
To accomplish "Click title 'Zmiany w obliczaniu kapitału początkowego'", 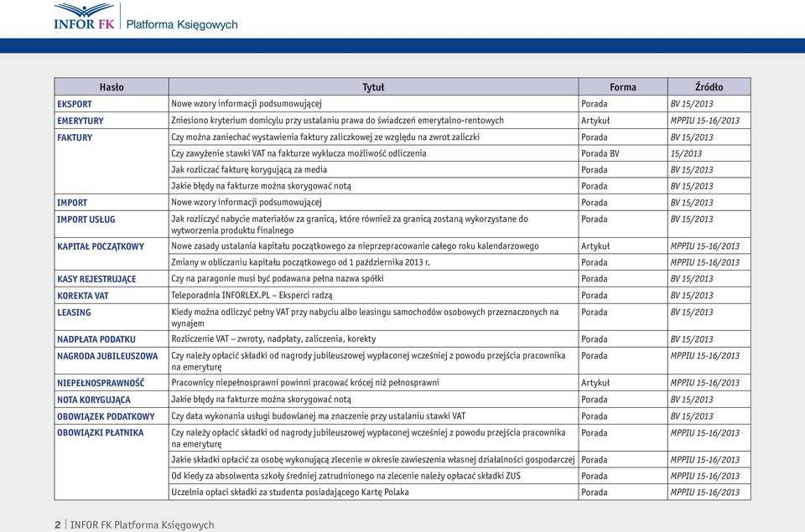I will pyautogui.click(x=300, y=263).
